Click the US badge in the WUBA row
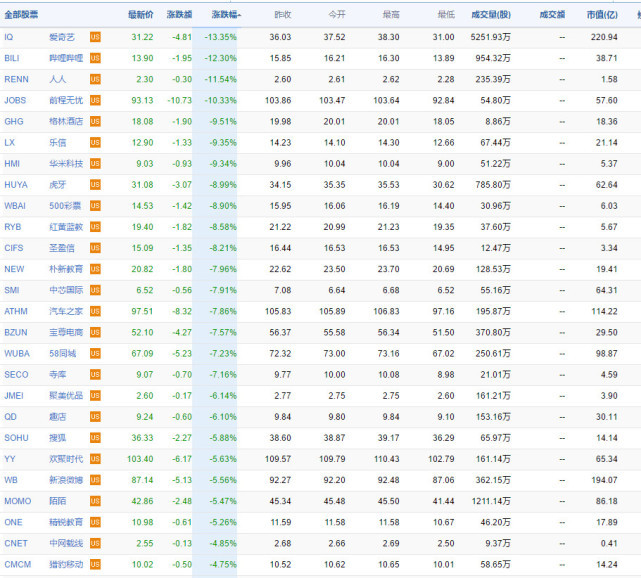 tap(95, 354)
